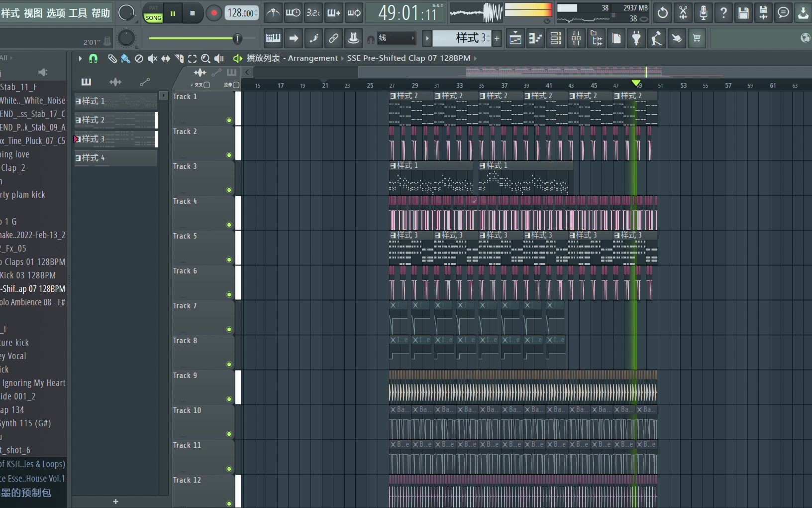The image size is (812, 508).
Task: Toggle typing keyboard to piano icon
Action: pyautogui.click(x=273, y=38)
